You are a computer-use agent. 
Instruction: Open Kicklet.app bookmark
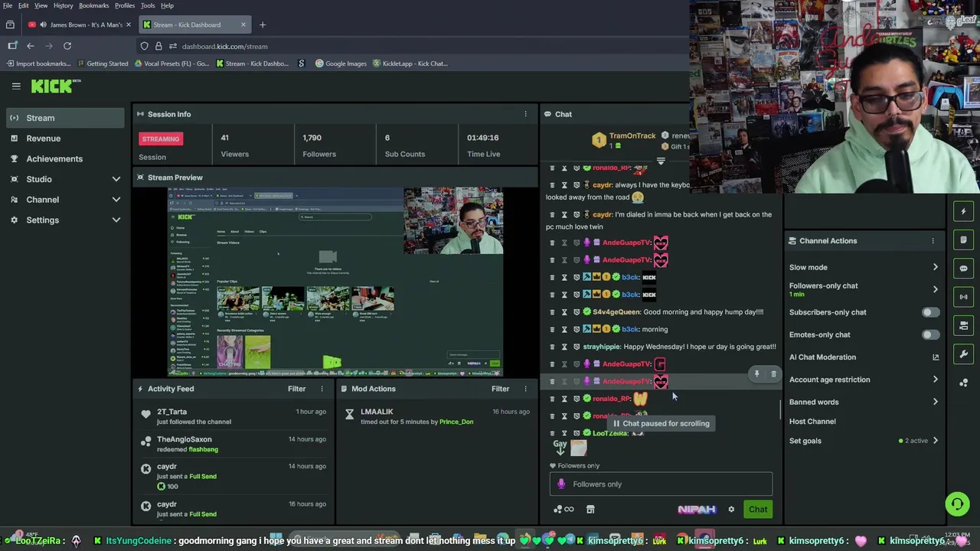coord(410,64)
